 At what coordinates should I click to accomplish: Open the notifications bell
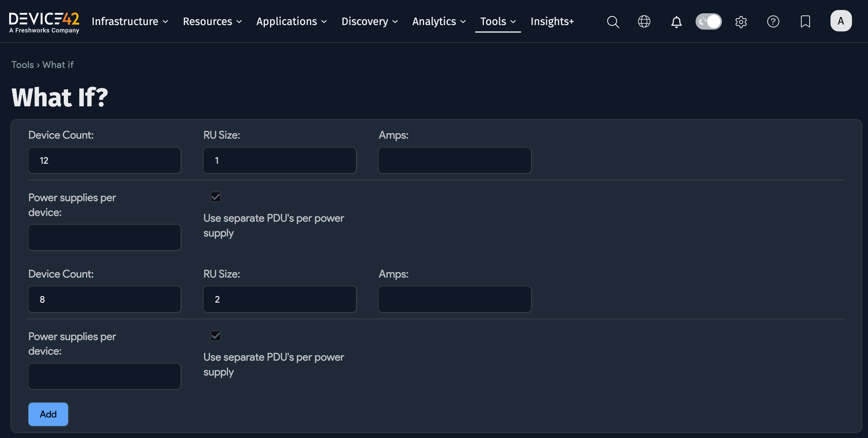[676, 21]
